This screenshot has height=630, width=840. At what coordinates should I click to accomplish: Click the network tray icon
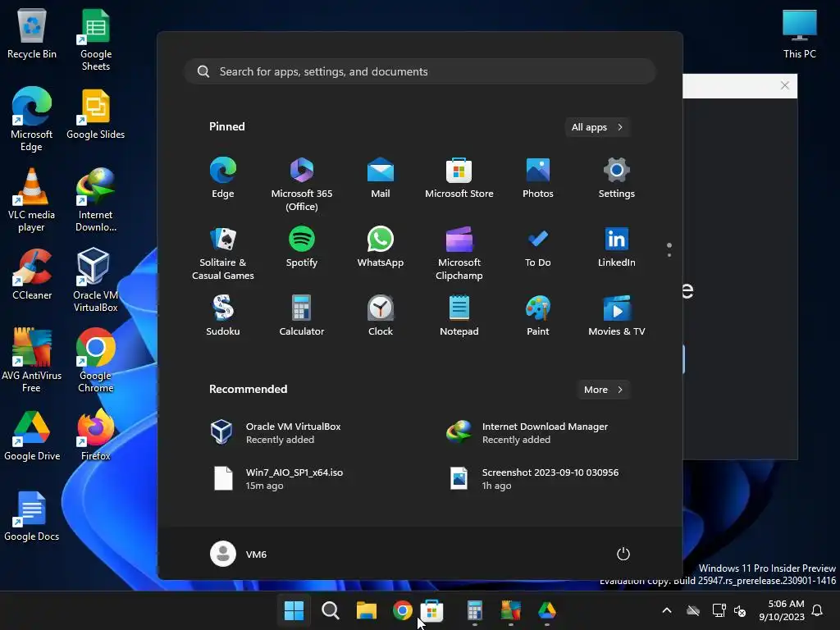click(x=719, y=610)
